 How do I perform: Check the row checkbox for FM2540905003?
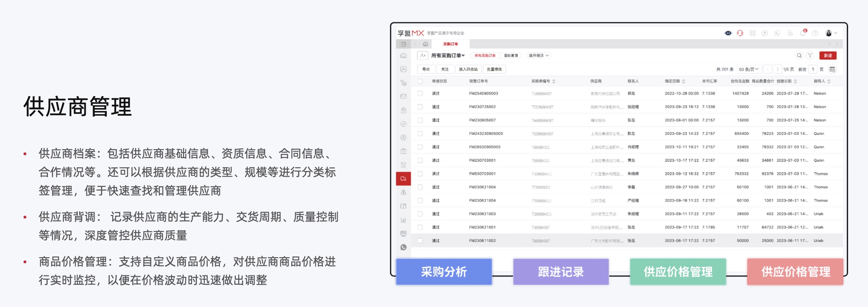pyautogui.click(x=420, y=93)
